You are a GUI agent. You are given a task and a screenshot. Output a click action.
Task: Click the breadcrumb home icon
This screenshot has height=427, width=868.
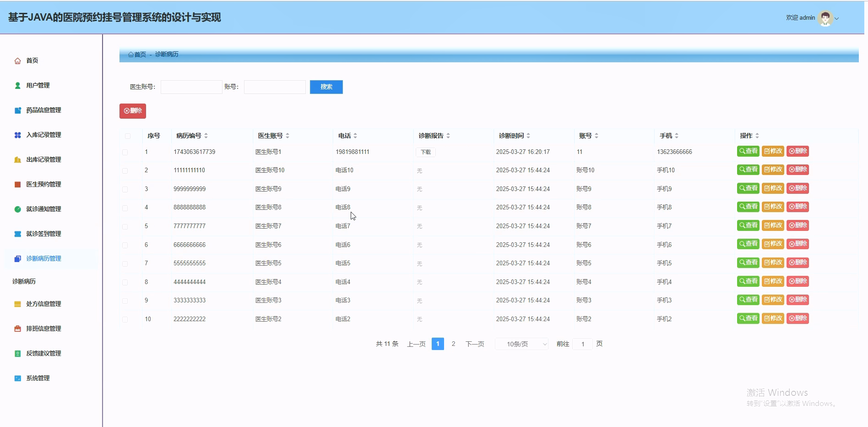(131, 54)
